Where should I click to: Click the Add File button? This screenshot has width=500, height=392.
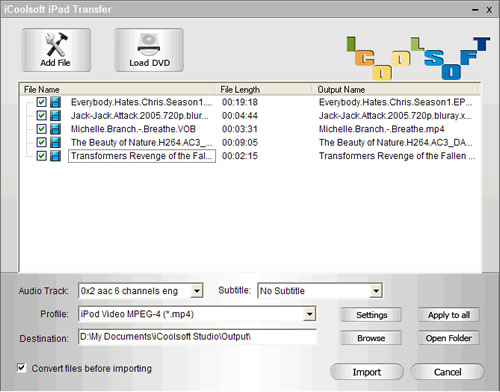coord(56,50)
